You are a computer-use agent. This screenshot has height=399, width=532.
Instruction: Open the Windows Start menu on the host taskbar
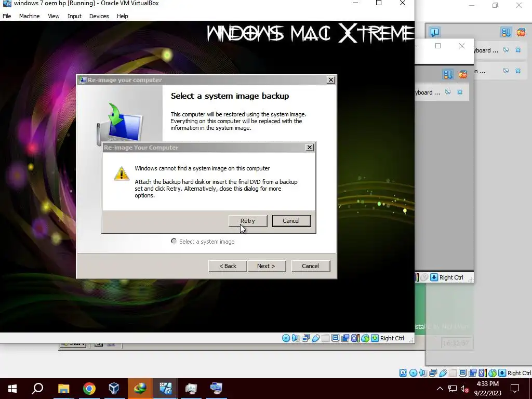click(x=12, y=389)
